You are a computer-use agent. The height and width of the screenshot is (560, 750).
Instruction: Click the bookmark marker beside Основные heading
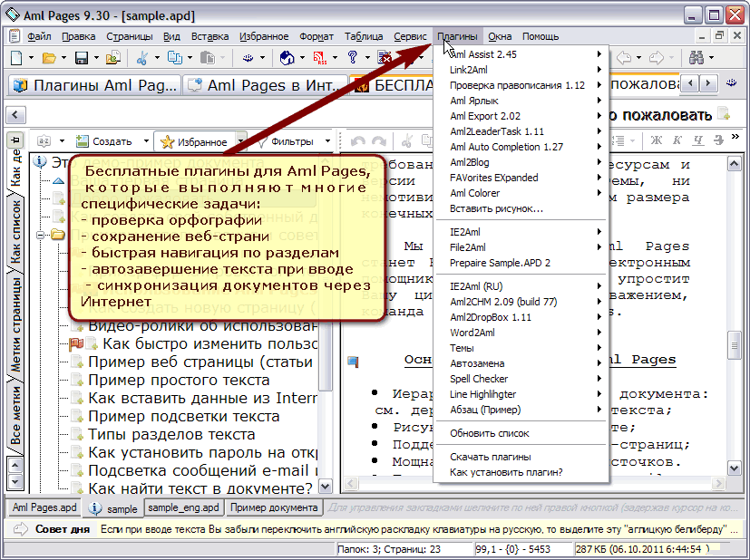pos(353,362)
